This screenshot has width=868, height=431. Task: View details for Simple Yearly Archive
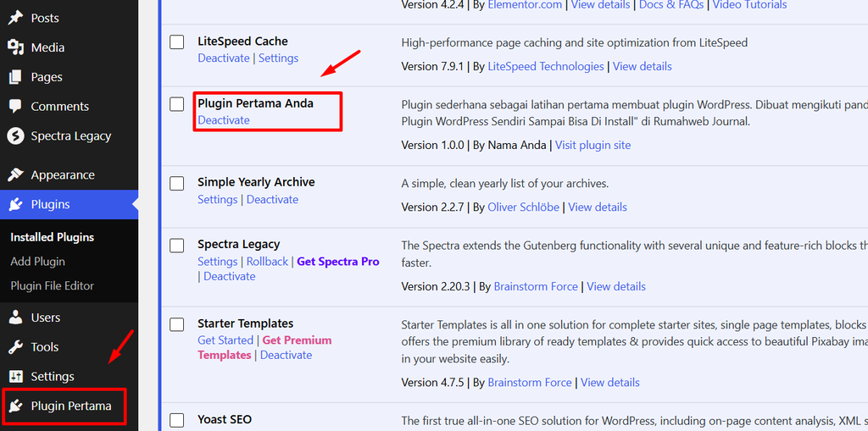tap(598, 207)
